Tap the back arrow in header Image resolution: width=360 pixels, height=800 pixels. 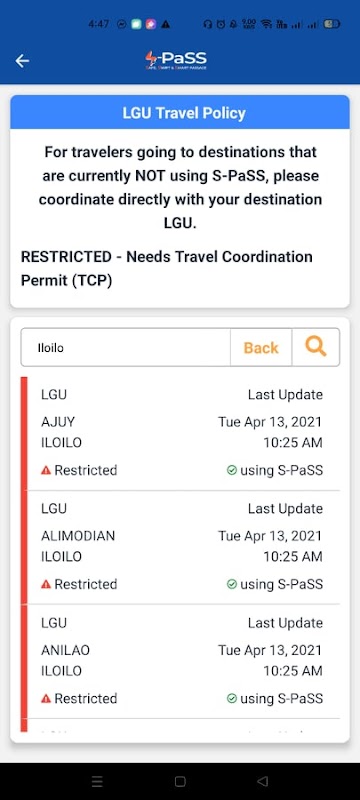[x=22, y=61]
